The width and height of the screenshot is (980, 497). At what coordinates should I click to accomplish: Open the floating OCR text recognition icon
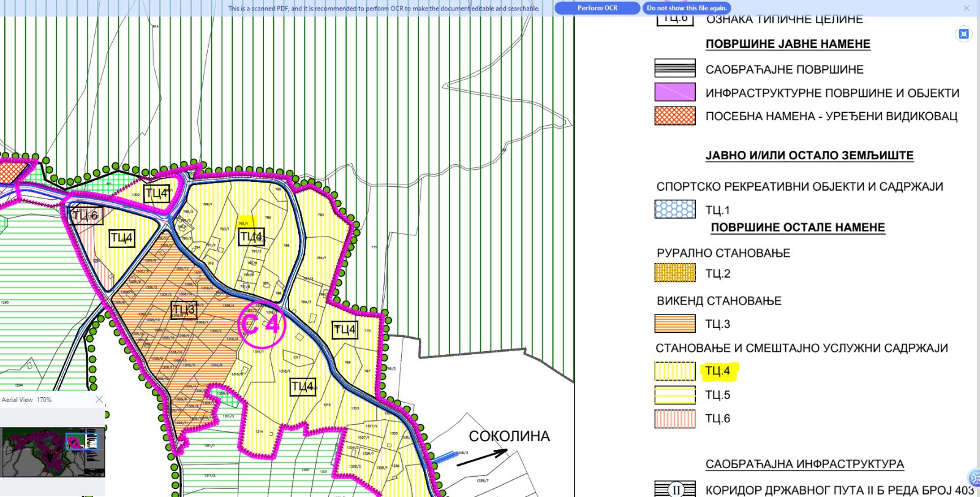[x=963, y=34]
